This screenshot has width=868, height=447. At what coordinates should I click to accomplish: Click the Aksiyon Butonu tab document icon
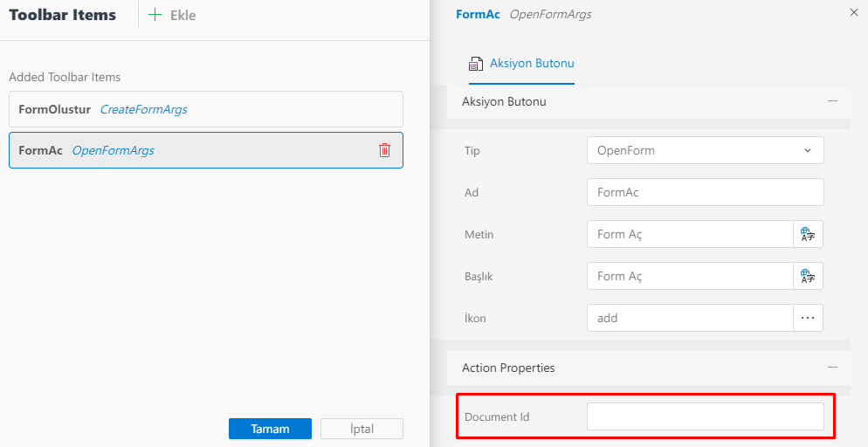476,64
